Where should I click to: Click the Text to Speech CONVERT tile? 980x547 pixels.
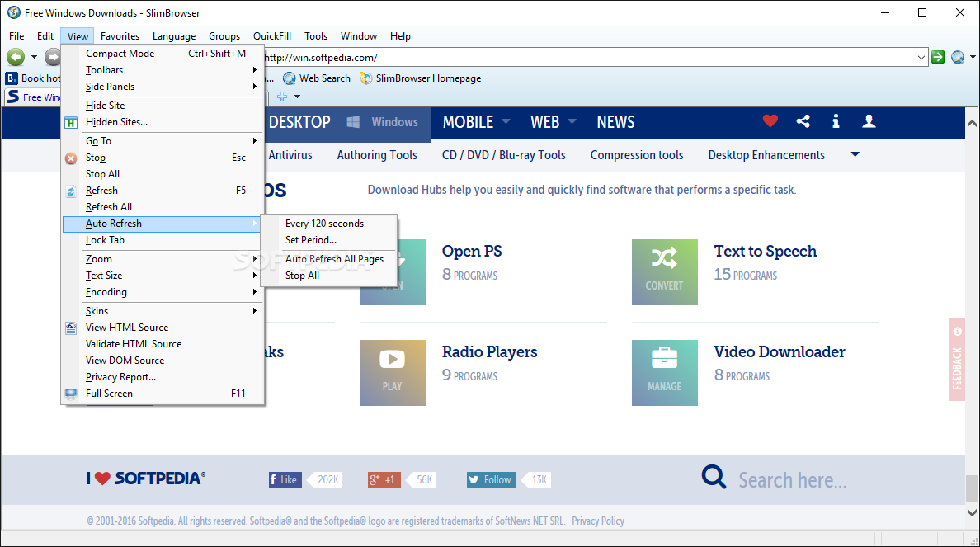point(664,272)
